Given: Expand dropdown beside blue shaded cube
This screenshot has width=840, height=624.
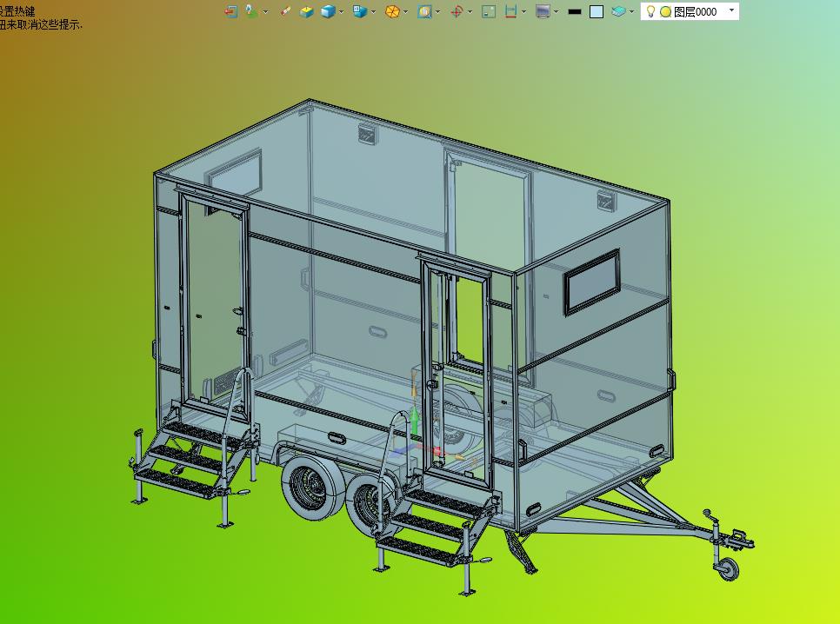Looking at the screenshot, I should coord(341,12).
